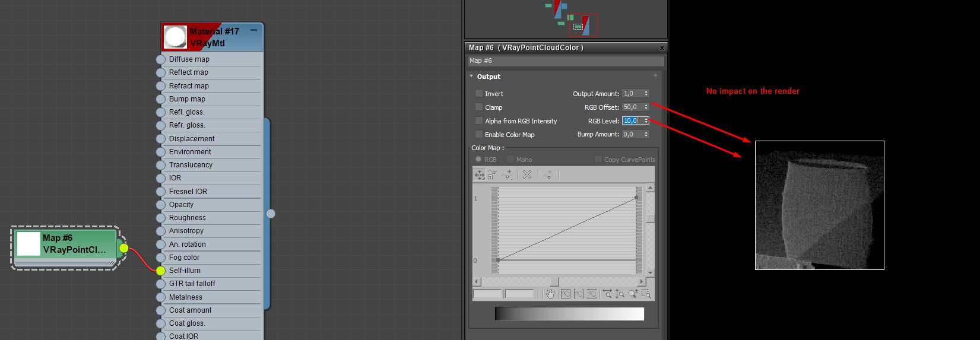The width and height of the screenshot is (980, 340).
Task: Click the Diffuse map input socket
Action: pyautogui.click(x=160, y=59)
